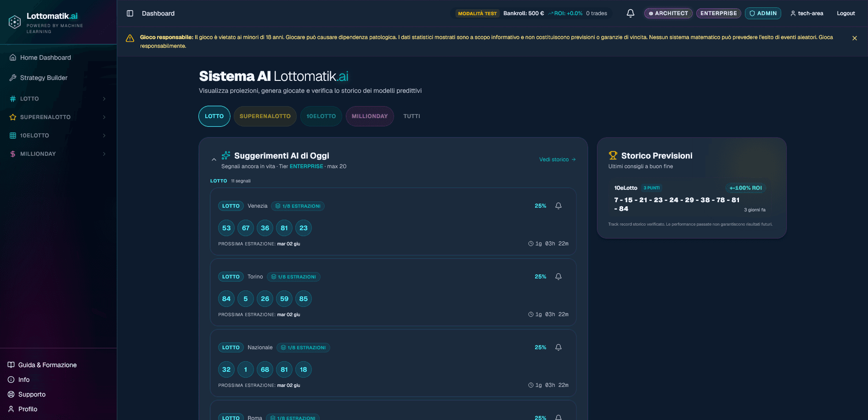Select the MILLIONDAY filter tab
This screenshot has width=868, height=420.
[370, 116]
